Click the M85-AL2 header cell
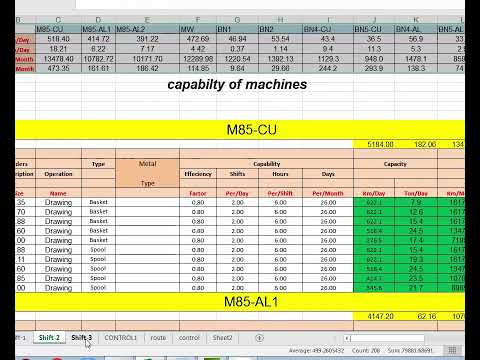Viewport: 480px width, 360px height. click(147, 29)
